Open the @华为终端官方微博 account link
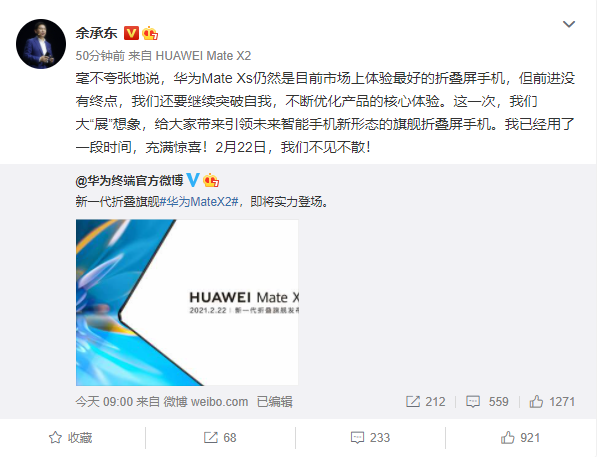The image size is (597, 457). pyautogui.click(x=129, y=181)
